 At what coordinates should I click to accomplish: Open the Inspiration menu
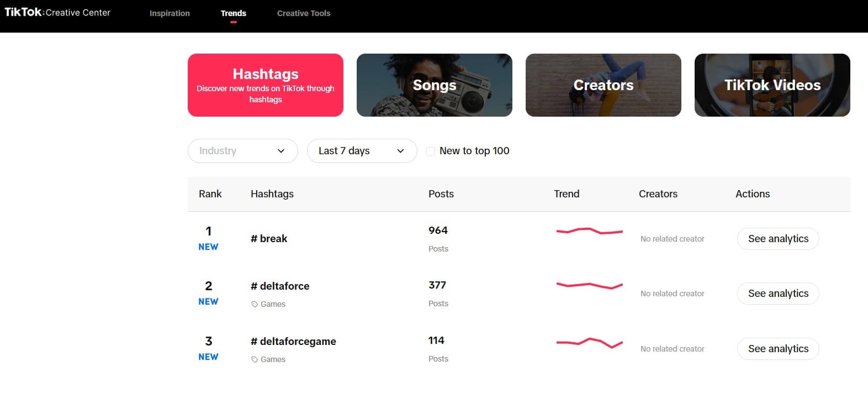coord(170,13)
